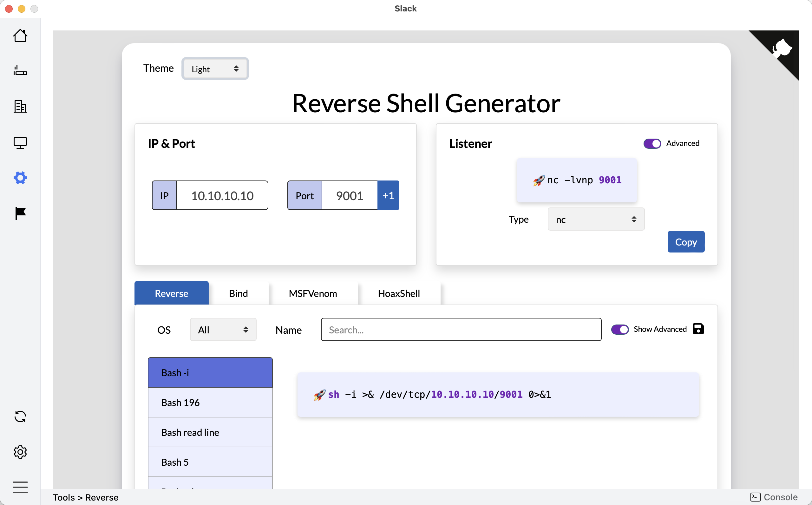Click the save floppy disk icon

(x=698, y=329)
